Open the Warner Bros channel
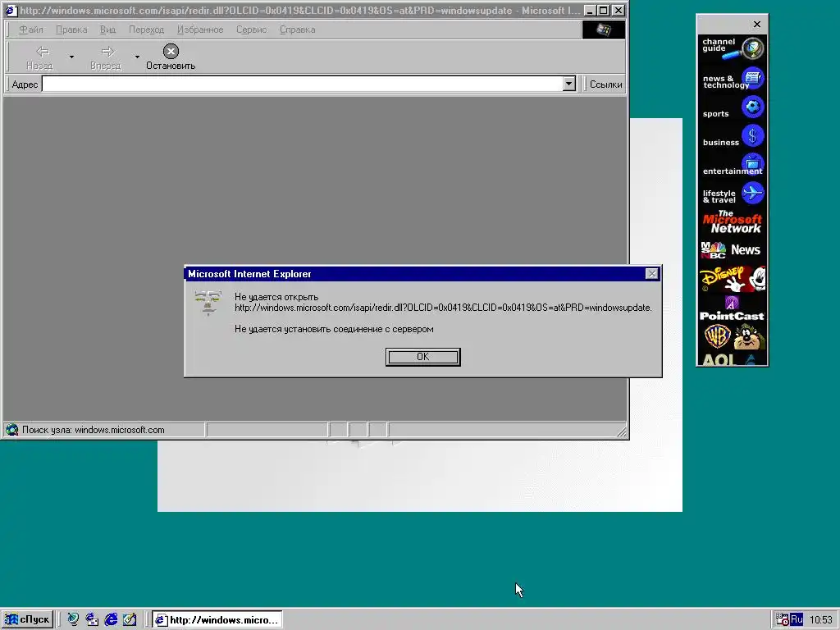The width and height of the screenshot is (840, 630). 733,337
